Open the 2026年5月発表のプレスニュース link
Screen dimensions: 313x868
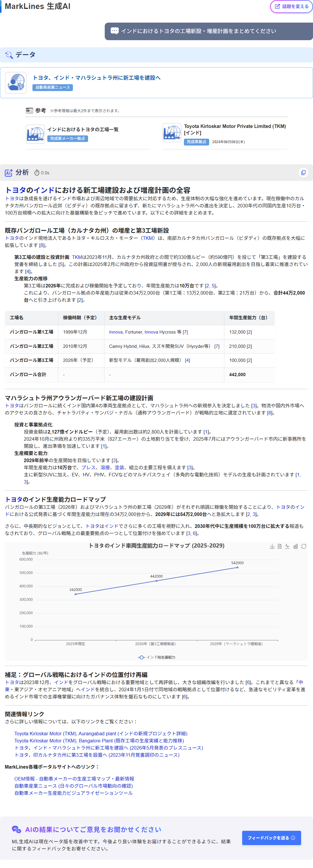click(x=109, y=747)
